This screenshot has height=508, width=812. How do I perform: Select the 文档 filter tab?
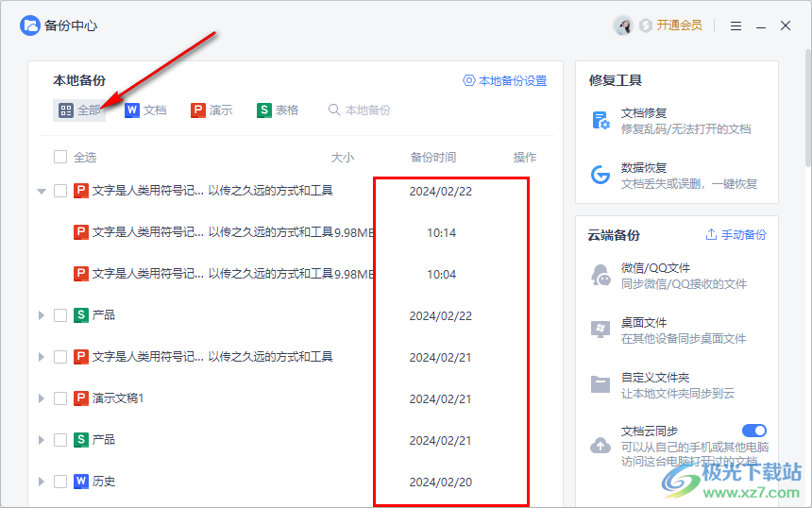pyautogui.click(x=145, y=110)
